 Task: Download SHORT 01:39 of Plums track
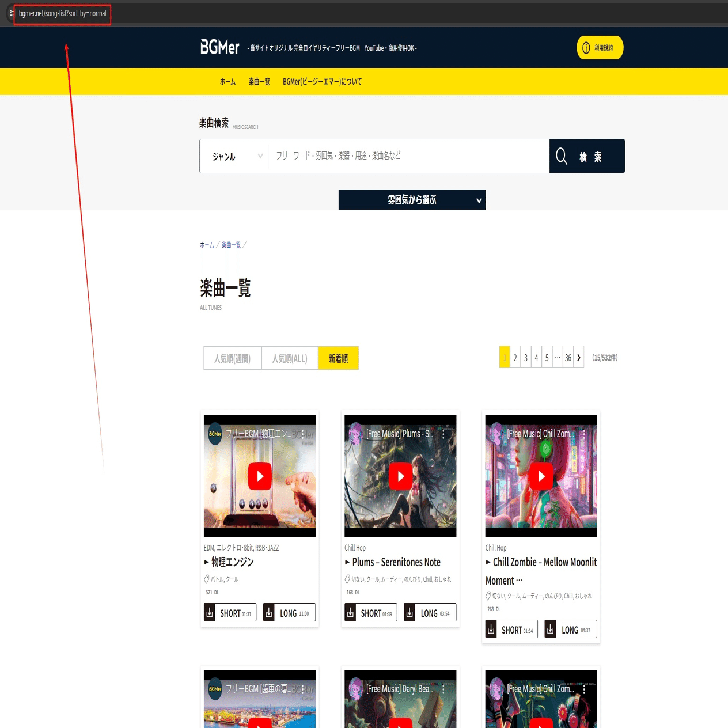click(x=371, y=612)
